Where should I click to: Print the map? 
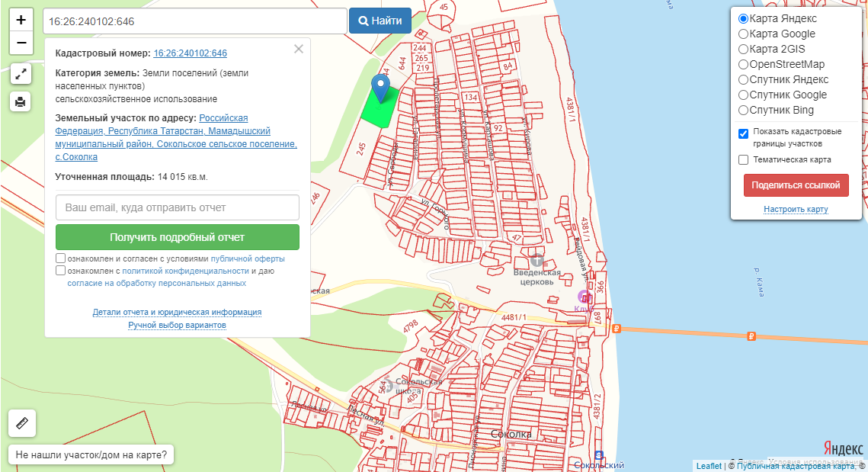(x=21, y=101)
